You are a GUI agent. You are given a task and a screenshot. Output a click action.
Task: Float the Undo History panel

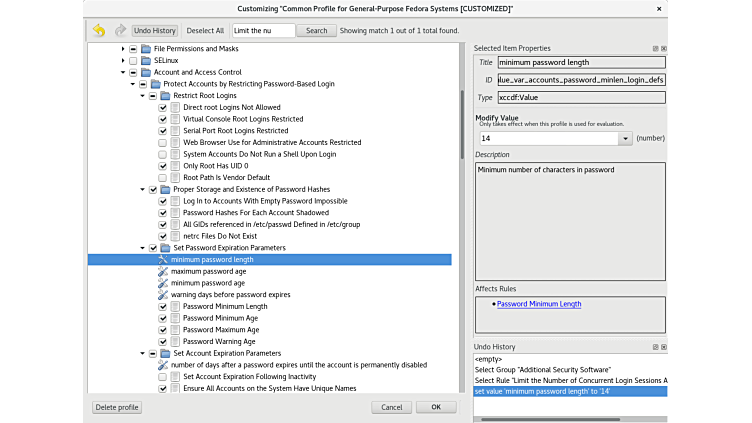click(656, 347)
